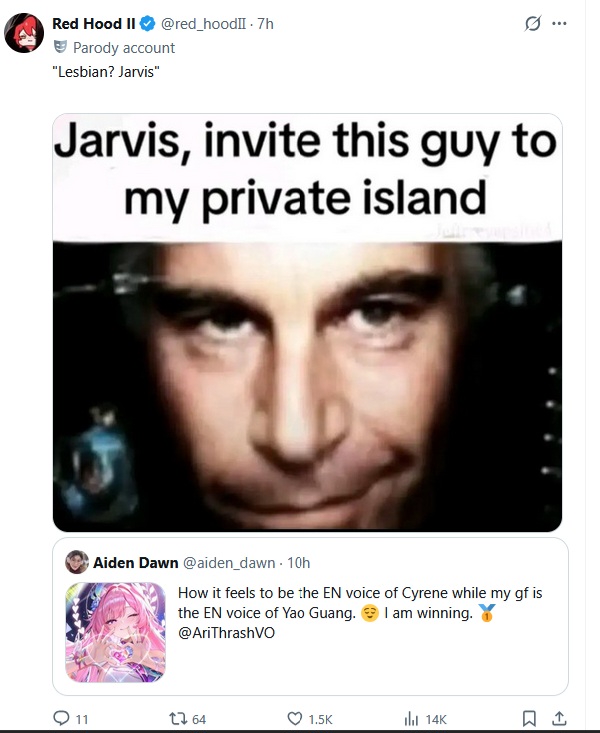Click the parody account mask icon
Image resolution: width=600 pixels, height=733 pixels.
60,47
